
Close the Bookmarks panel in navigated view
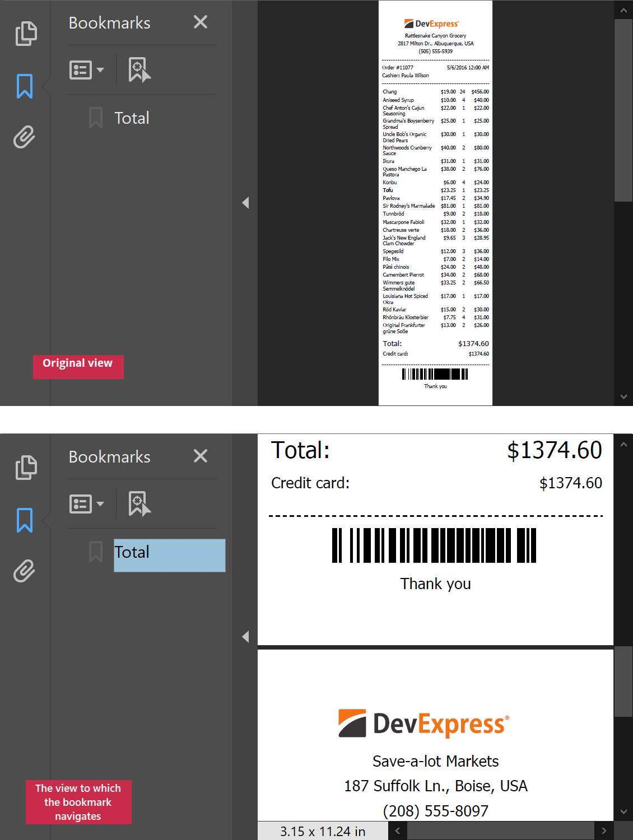[201, 456]
